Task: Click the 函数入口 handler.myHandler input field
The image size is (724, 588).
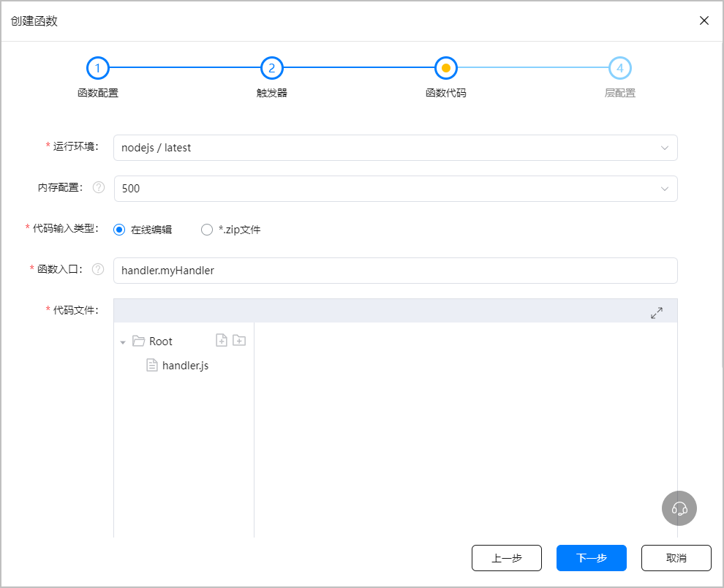Action: point(395,271)
